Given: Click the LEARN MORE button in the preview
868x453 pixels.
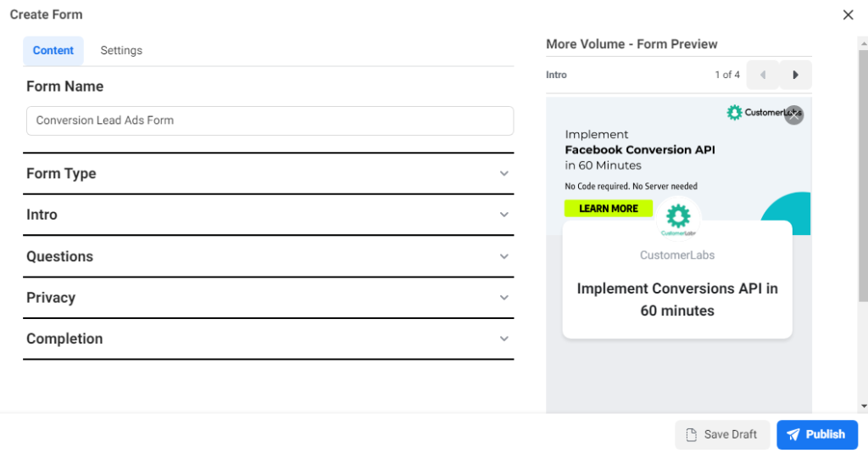Looking at the screenshot, I should pos(609,208).
